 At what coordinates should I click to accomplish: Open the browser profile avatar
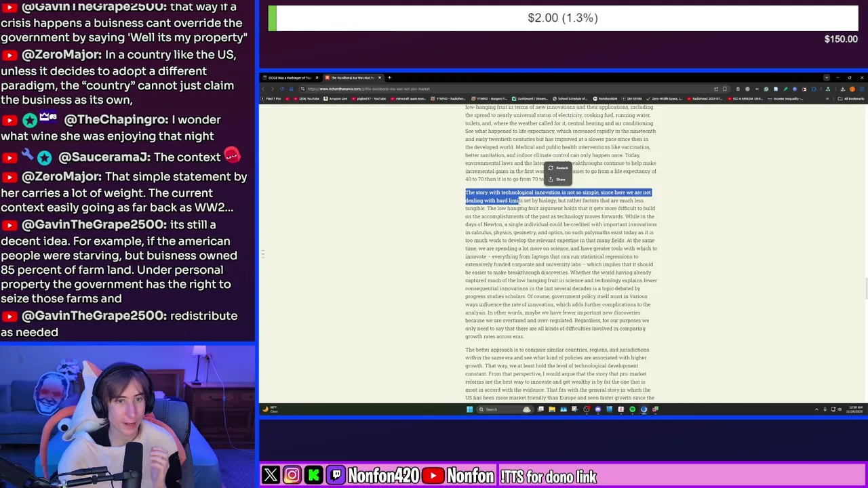(852, 89)
